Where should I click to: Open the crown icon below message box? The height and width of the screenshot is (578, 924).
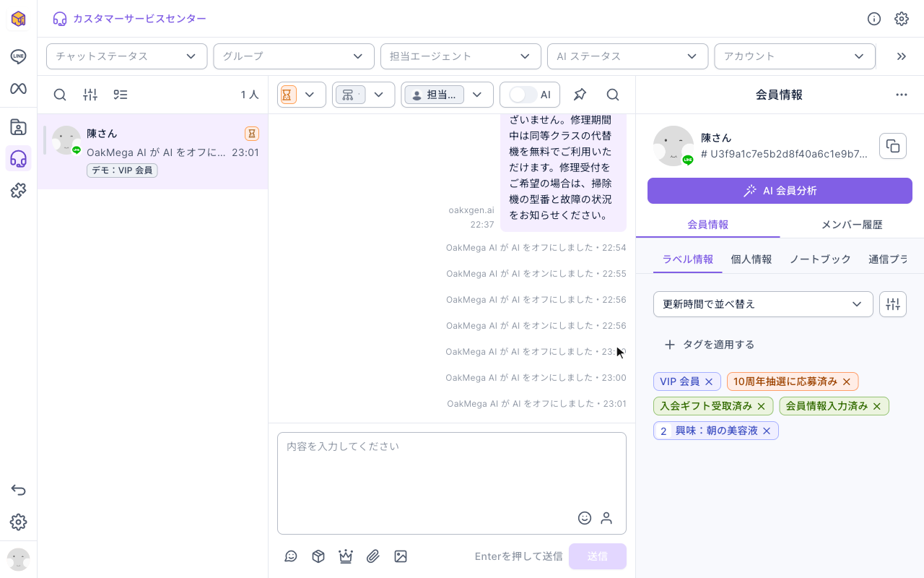(x=346, y=556)
